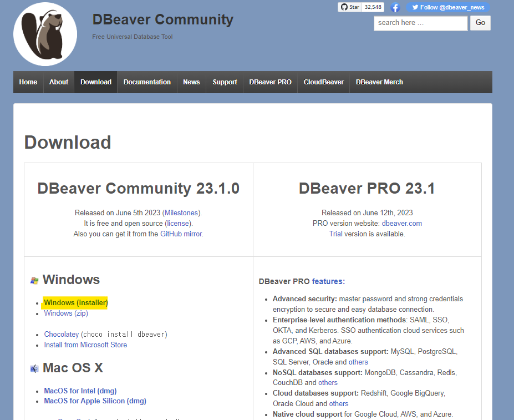This screenshot has height=420, width=514.
Task: Click 'others' after SQL Server, Oracle
Action: point(358,362)
